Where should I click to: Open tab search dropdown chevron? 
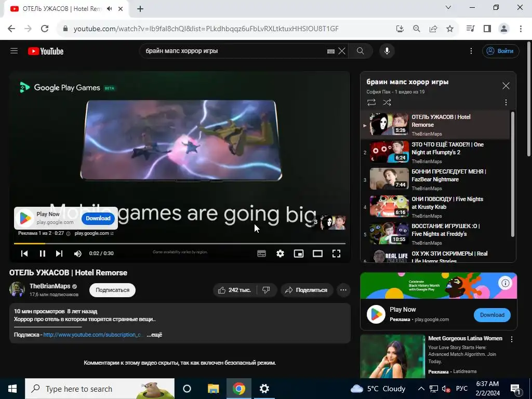pyautogui.click(x=448, y=7)
